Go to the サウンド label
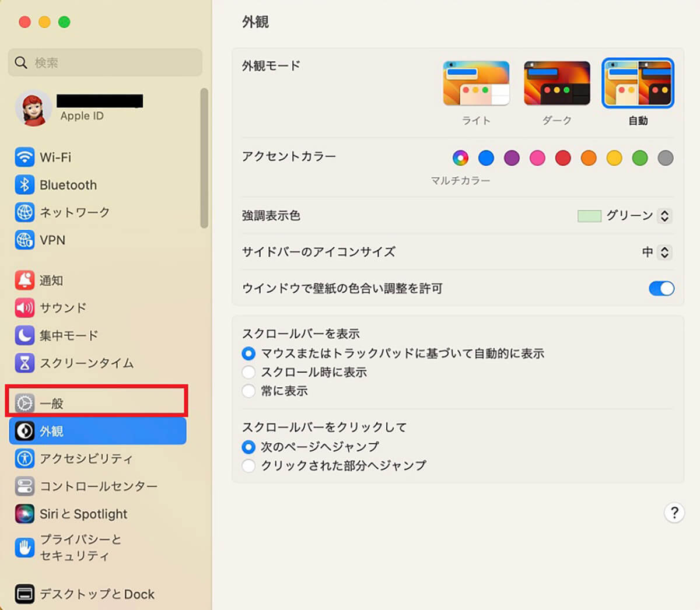 [x=63, y=308]
